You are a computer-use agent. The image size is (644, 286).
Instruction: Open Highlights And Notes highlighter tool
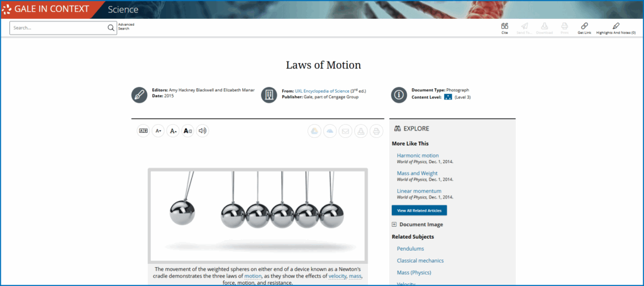[x=615, y=26]
